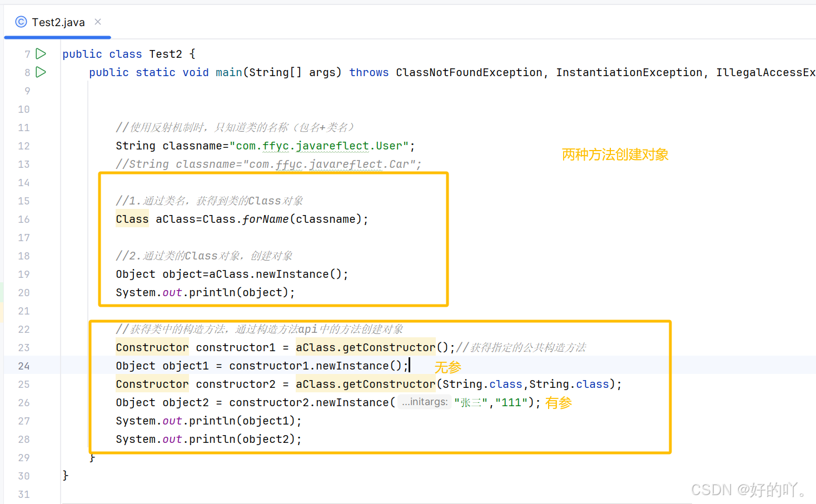Click the comment on line 22

(260, 330)
